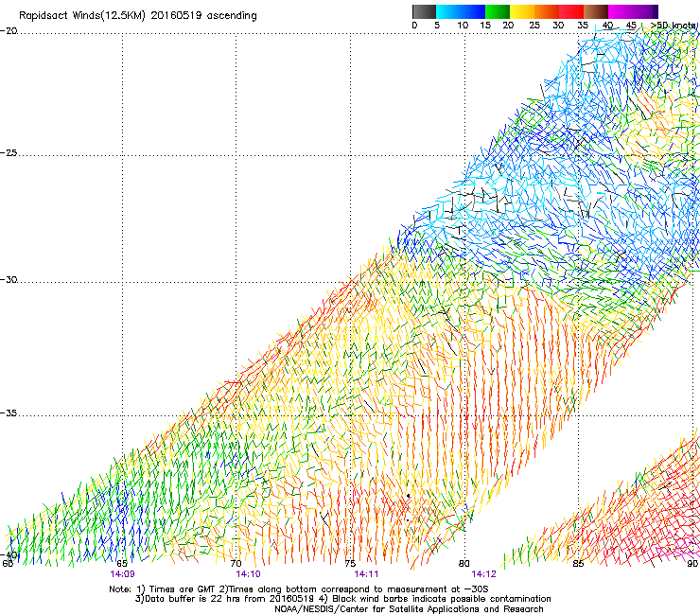The height and width of the screenshot is (615, 700).
Task: Click the 70 longitude axis label
Action: [236, 564]
